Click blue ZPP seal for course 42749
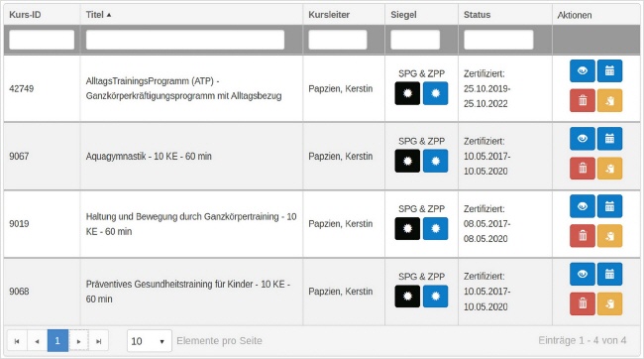Screen dimensions: 644x359 click(435, 93)
